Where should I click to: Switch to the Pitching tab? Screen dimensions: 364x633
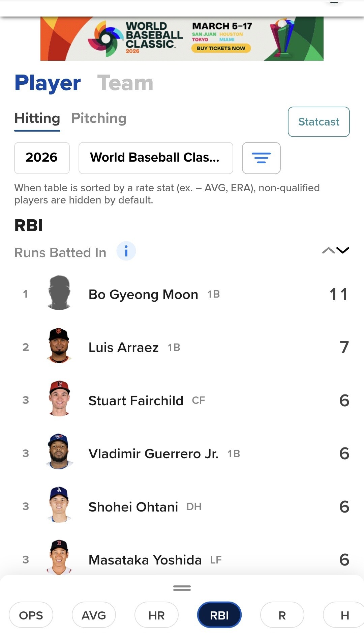tap(99, 118)
